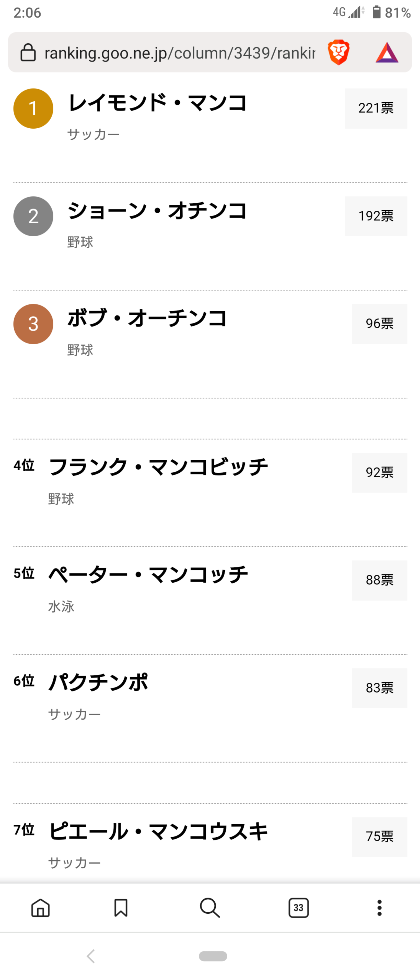
Task: Click the address bar URL text
Action: click(x=180, y=53)
